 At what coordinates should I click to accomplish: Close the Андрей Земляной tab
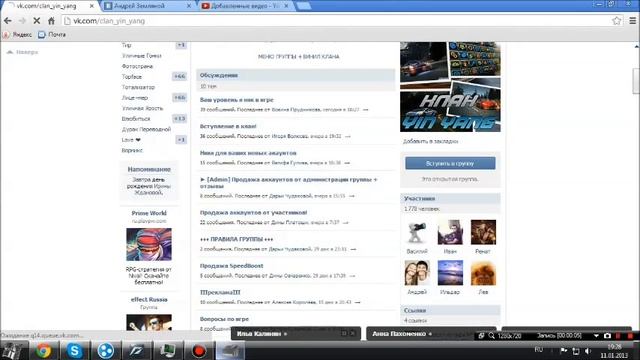(x=189, y=6)
